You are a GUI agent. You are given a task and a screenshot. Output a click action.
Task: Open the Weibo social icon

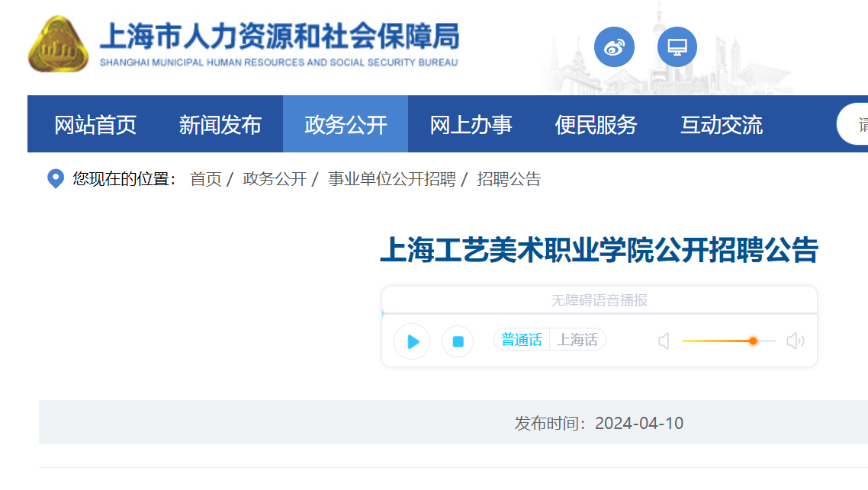(x=614, y=47)
